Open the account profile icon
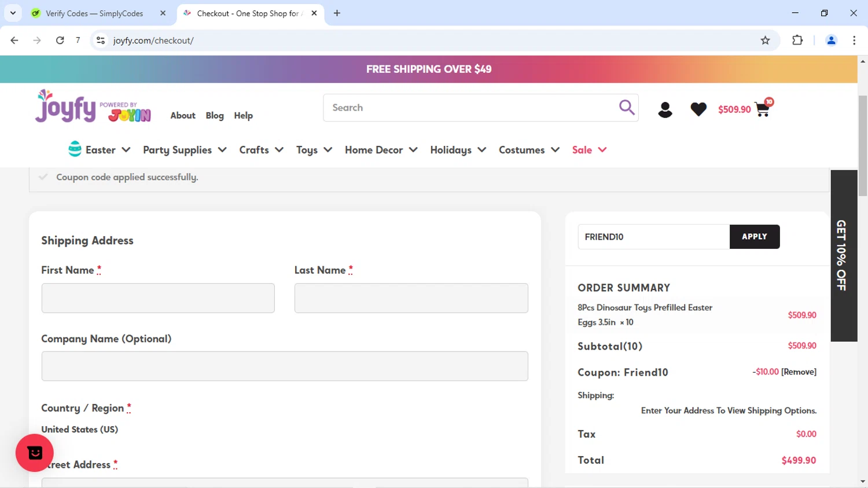This screenshot has width=868, height=488. [x=665, y=109]
